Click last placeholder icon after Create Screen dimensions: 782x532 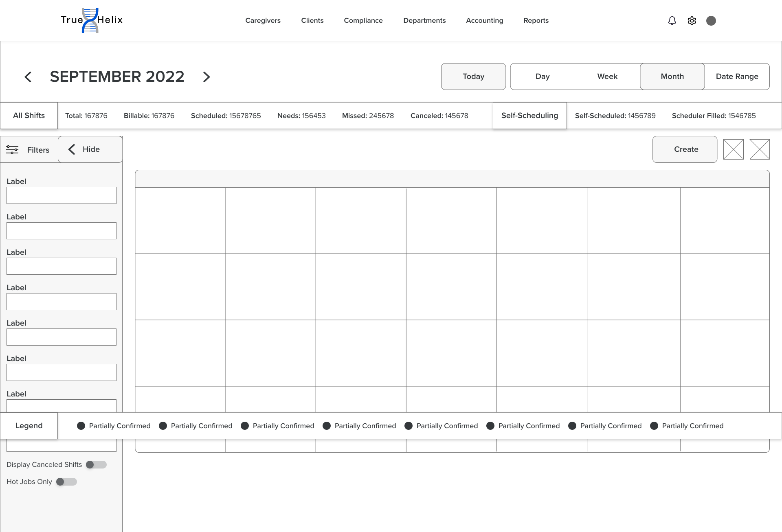[760, 149]
